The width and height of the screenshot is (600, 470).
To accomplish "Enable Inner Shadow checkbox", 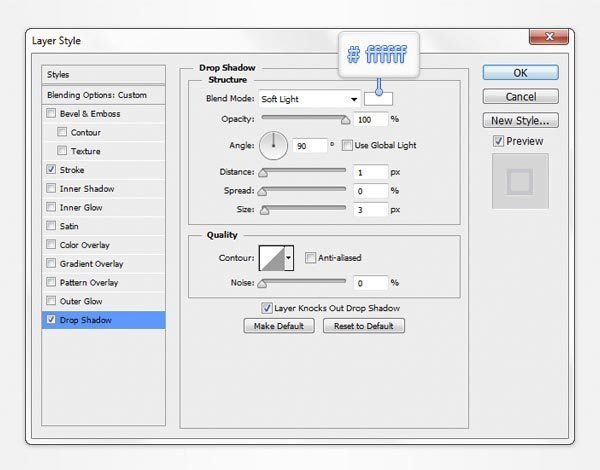I will click(x=51, y=188).
